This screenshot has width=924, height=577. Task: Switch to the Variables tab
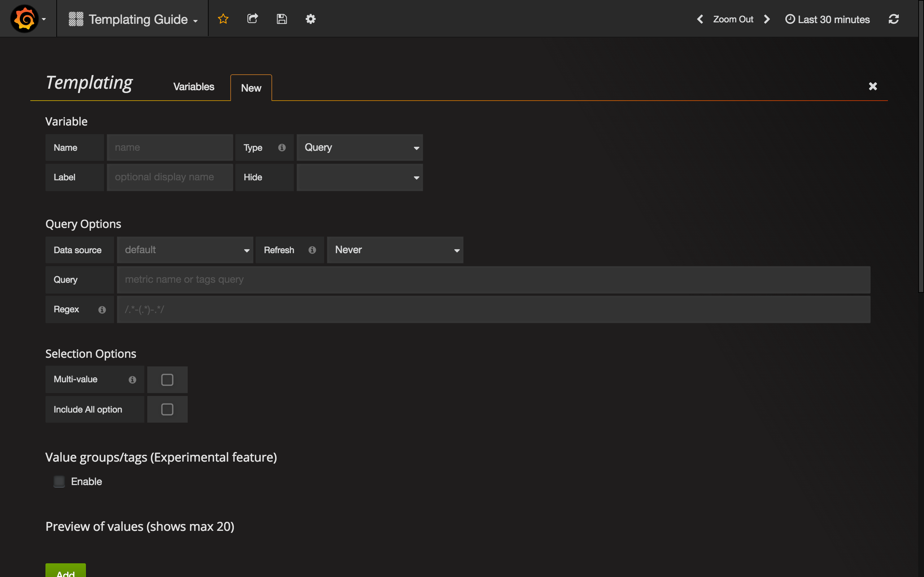click(193, 87)
